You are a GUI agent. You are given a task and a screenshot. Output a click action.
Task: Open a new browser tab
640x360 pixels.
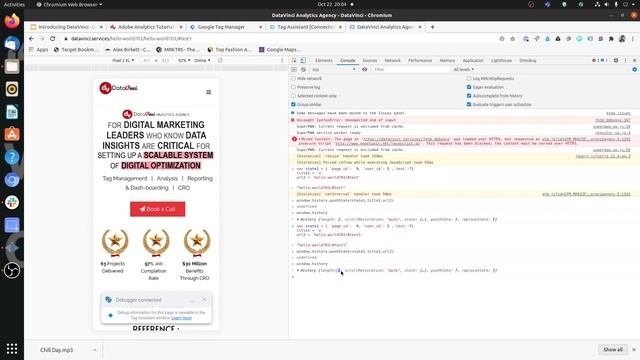point(432,27)
